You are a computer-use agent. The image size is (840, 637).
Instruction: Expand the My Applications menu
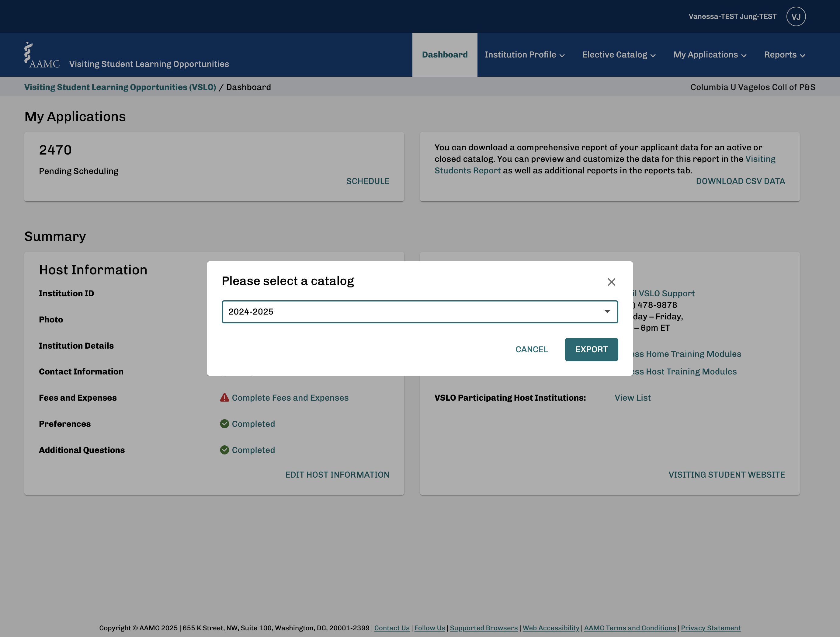[x=710, y=55]
